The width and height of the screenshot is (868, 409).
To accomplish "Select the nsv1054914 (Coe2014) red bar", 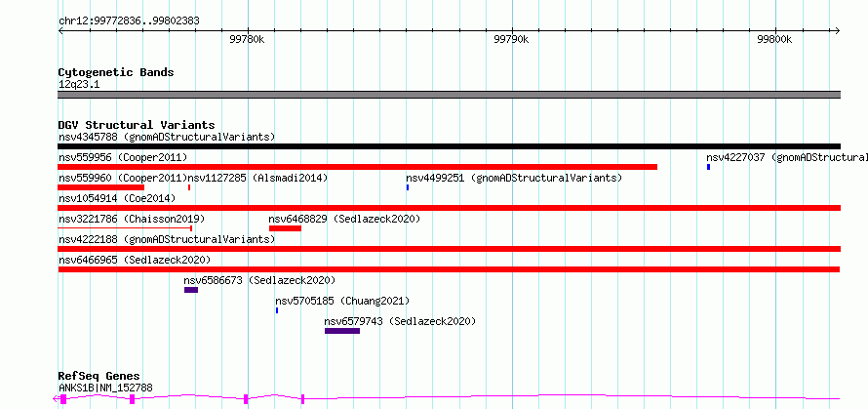I will 449,208.
